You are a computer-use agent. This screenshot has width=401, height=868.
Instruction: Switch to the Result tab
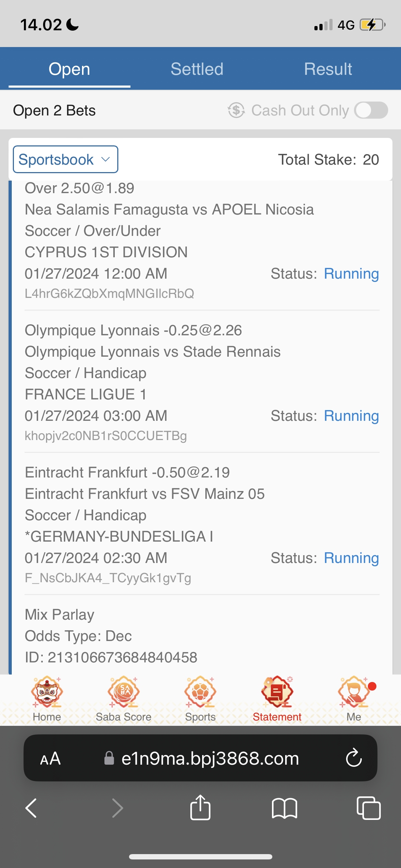point(328,69)
